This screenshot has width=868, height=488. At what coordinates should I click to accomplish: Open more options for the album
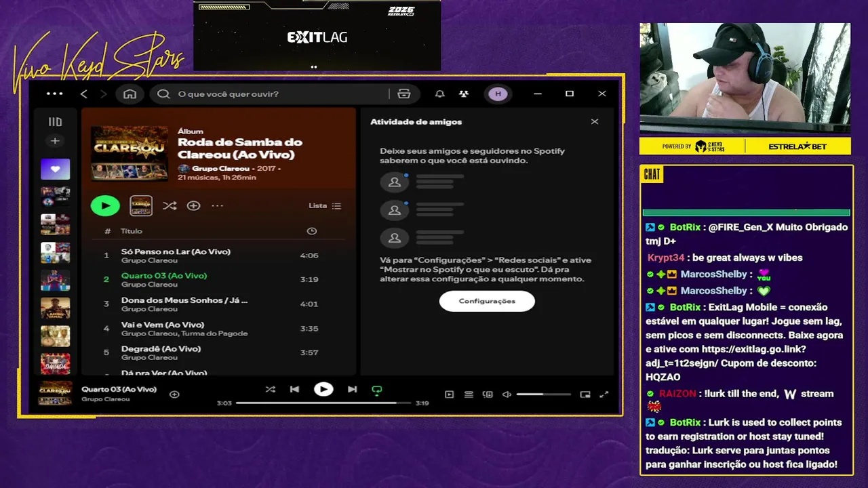[217, 205]
